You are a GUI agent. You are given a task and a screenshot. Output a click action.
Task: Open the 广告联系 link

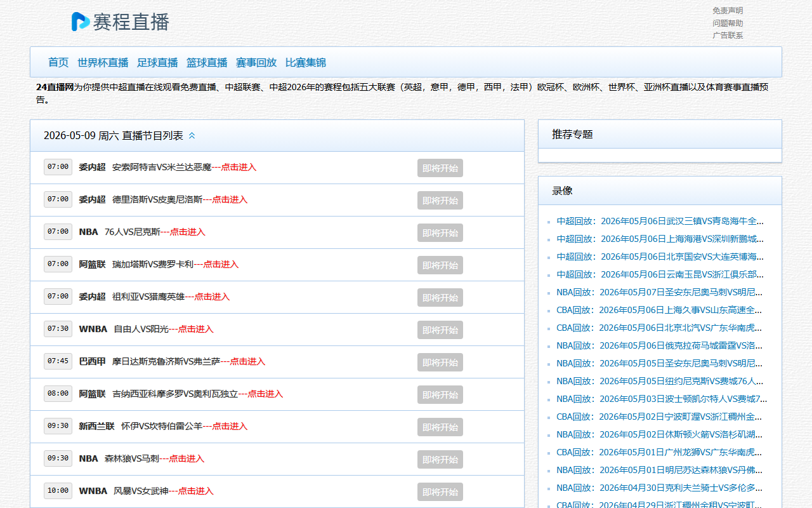point(728,36)
